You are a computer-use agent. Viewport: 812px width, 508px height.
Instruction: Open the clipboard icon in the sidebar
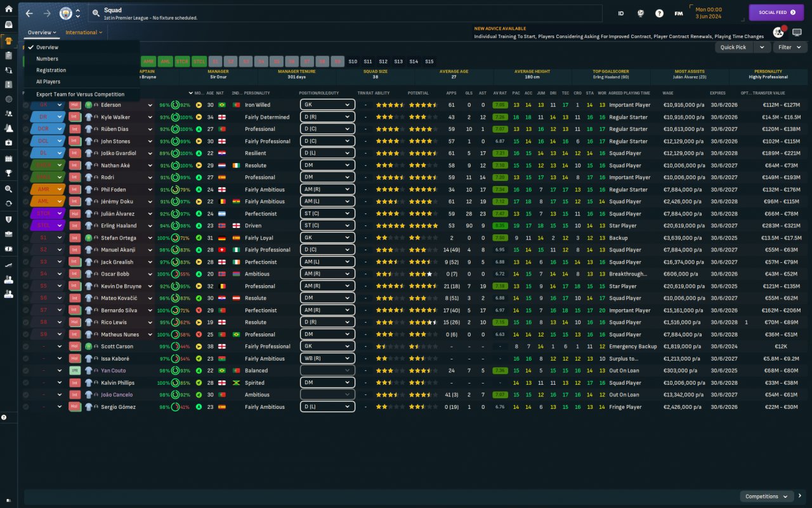[8, 56]
